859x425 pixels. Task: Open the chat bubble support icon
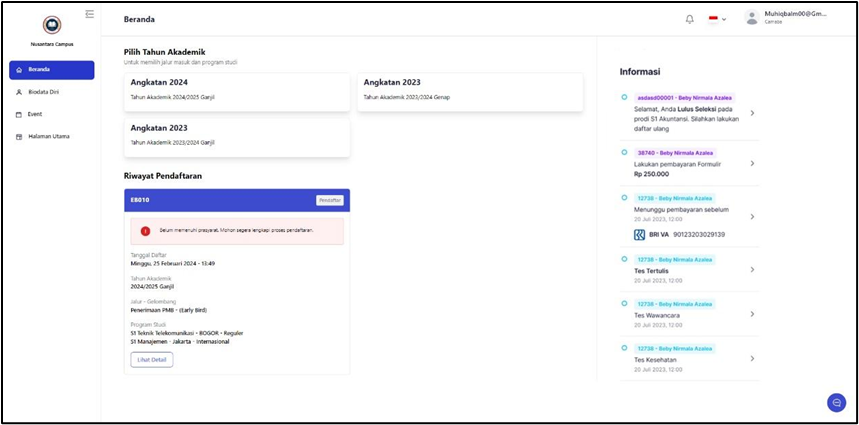pyautogui.click(x=836, y=403)
